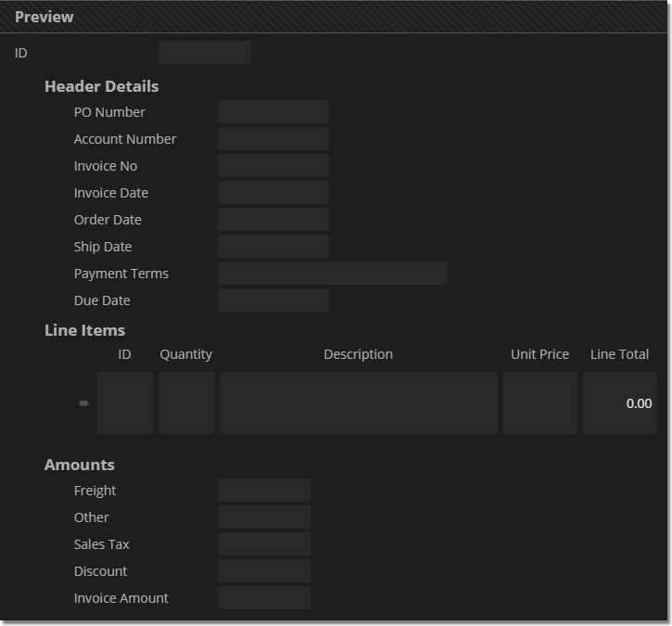Click the Account Number label
This screenshot has height=626, width=672.
[125, 139]
